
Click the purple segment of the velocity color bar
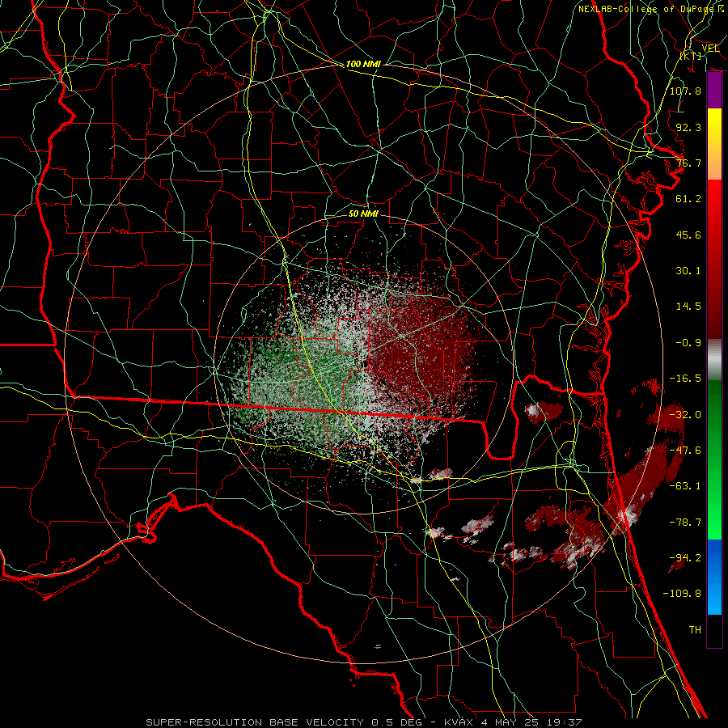coord(714,91)
